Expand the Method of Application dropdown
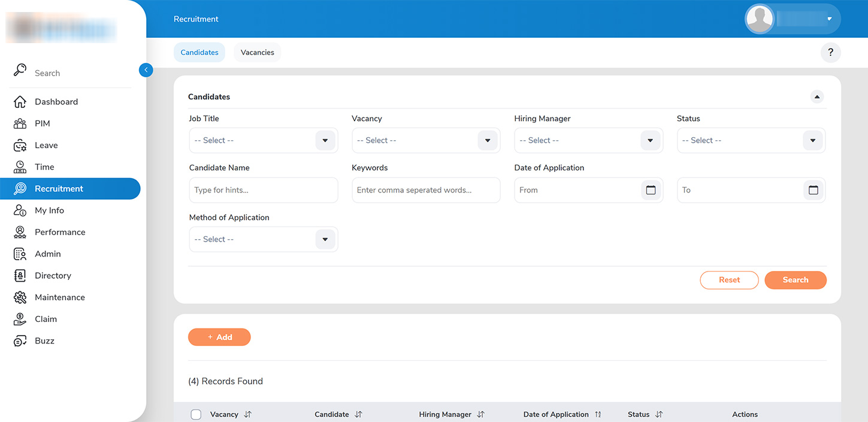868x422 pixels. (325, 240)
